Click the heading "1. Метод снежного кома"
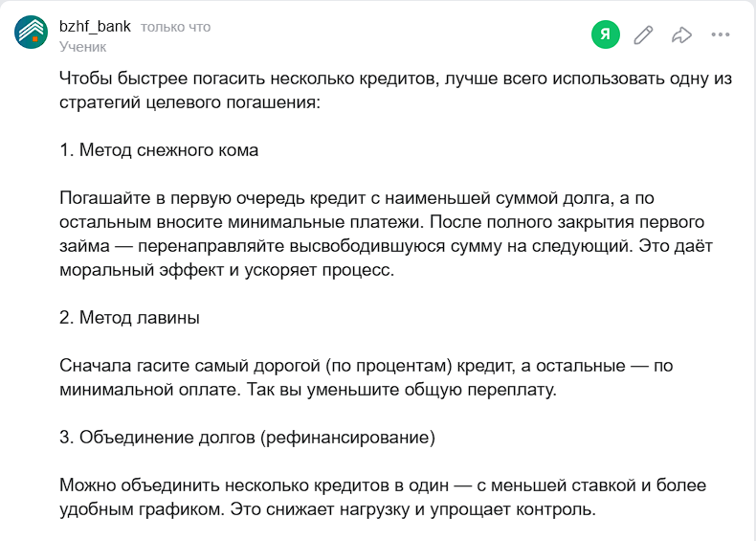 click(x=159, y=150)
